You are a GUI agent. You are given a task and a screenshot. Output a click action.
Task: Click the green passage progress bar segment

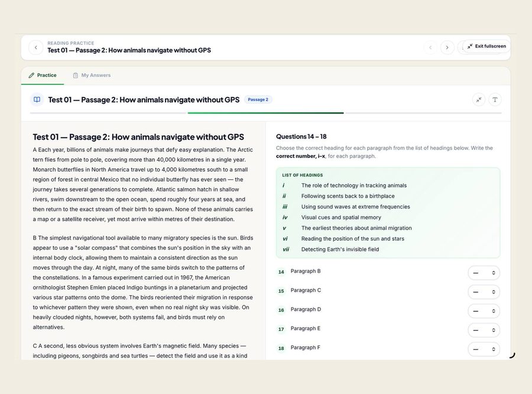pyautogui.click(x=265, y=113)
